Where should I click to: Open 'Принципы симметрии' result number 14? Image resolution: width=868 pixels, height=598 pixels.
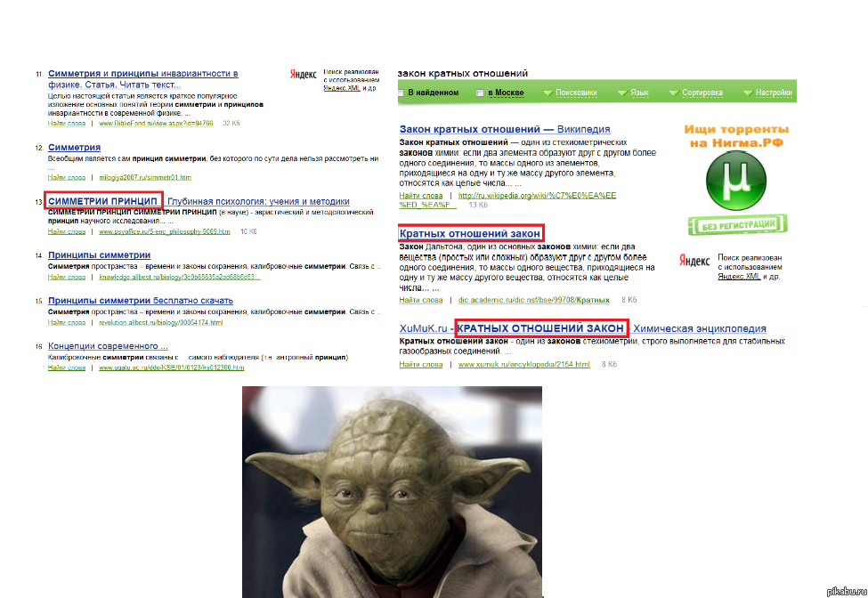tap(99, 255)
